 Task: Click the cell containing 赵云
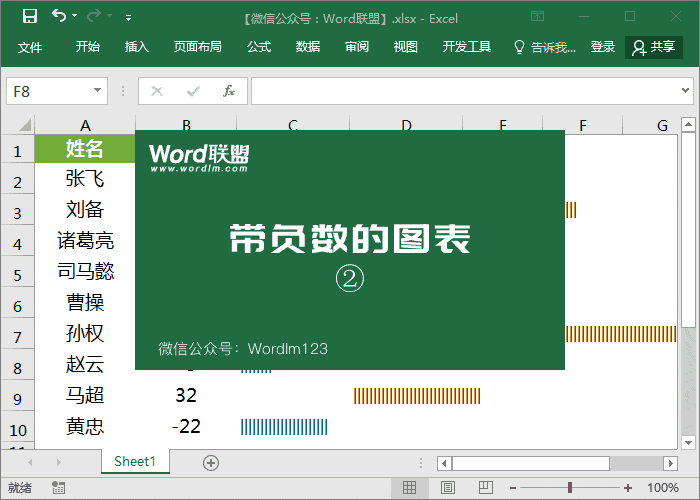coord(85,364)
